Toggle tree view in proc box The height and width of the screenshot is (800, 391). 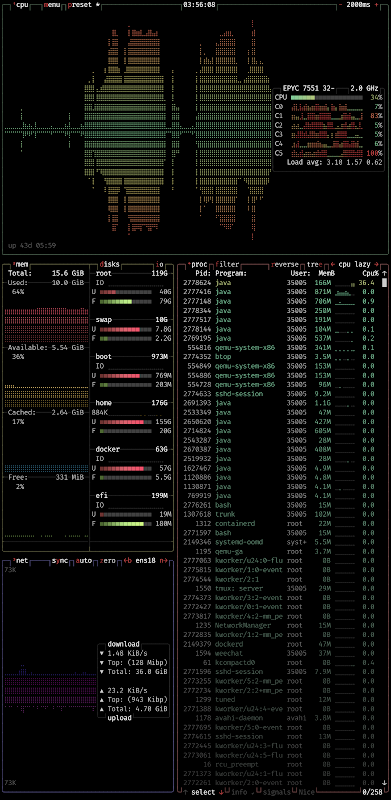click(314, 264)
